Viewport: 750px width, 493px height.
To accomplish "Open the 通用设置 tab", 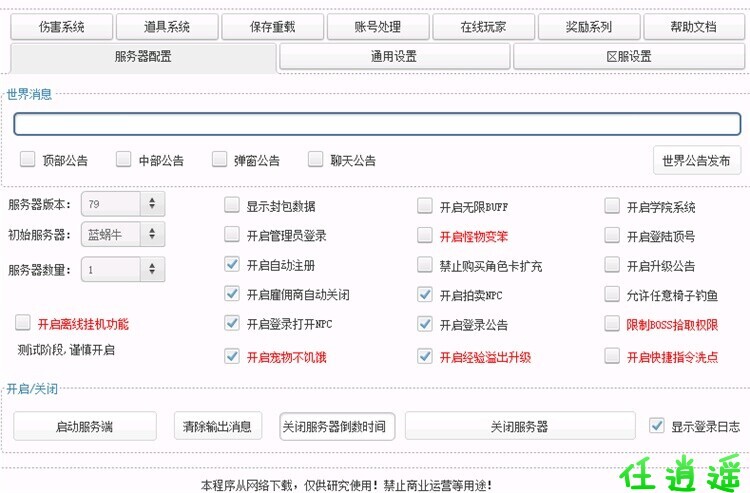I will (393, 57).
